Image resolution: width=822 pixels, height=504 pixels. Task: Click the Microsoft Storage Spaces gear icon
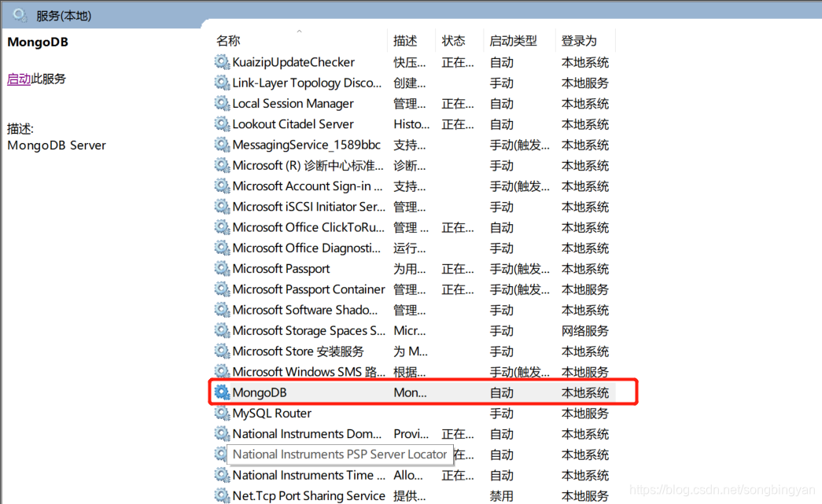223,330
